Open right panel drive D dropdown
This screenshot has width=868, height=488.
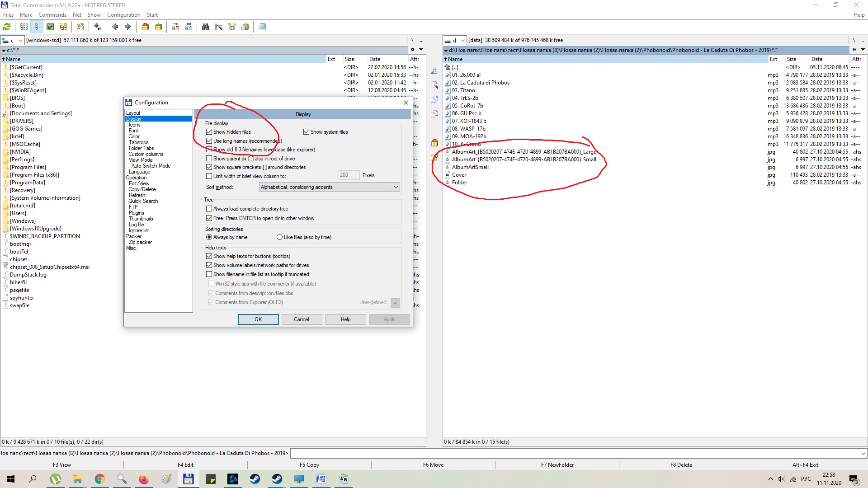[455, 40]
